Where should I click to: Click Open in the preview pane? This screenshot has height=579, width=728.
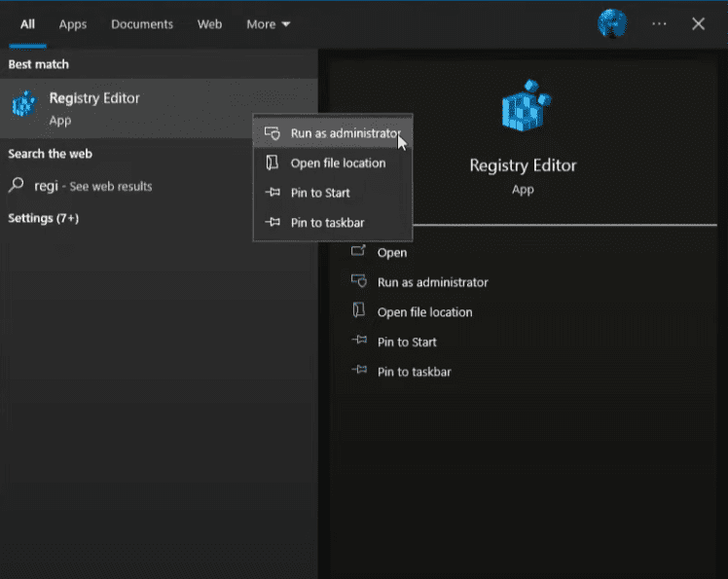pos(392,253)
